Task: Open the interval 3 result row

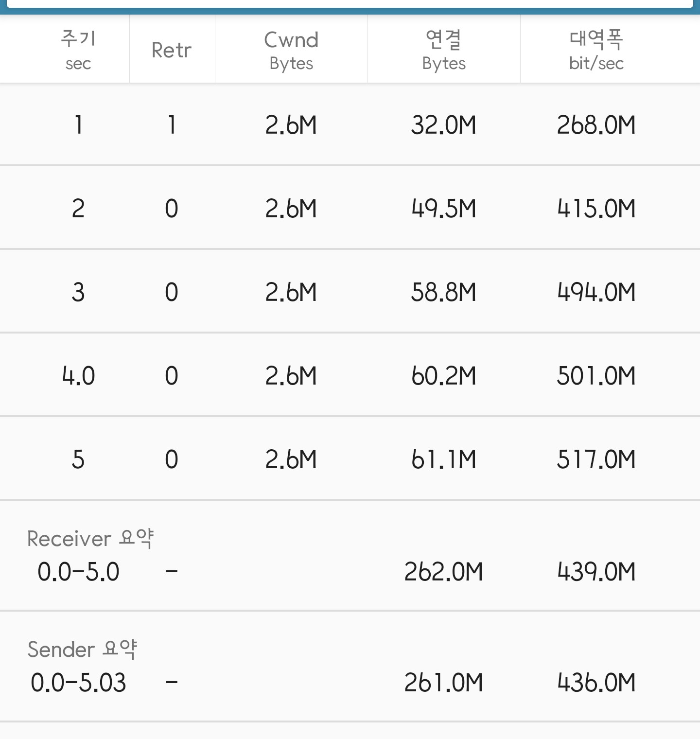Action: point(350,292)
